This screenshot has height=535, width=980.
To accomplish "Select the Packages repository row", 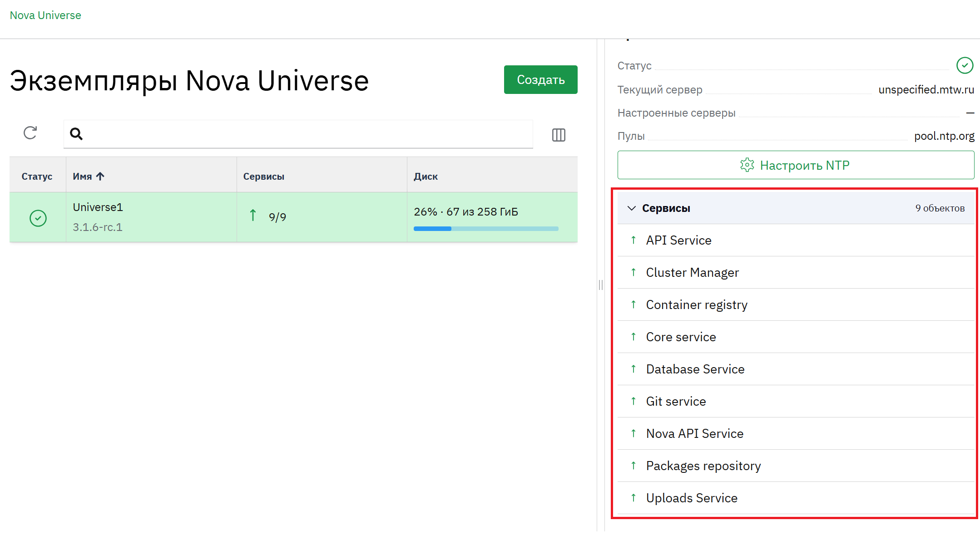I will (x=796, y=466).
